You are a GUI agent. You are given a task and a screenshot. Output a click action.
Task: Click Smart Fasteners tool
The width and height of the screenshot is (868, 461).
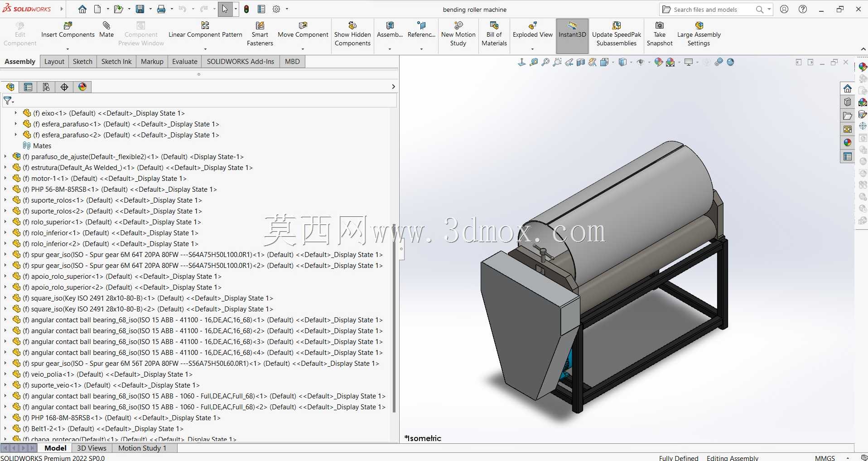tap(260, 34)
